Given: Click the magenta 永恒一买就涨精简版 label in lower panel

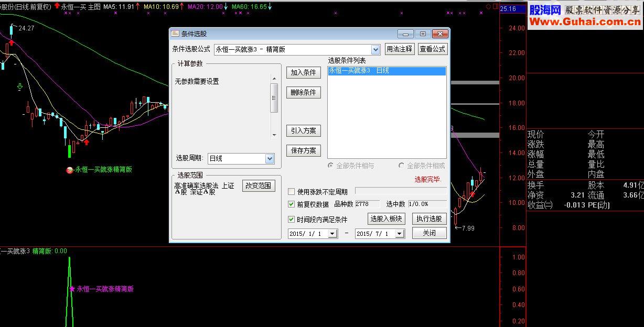Looking at the screenshot, I should (x=105, y=289).
